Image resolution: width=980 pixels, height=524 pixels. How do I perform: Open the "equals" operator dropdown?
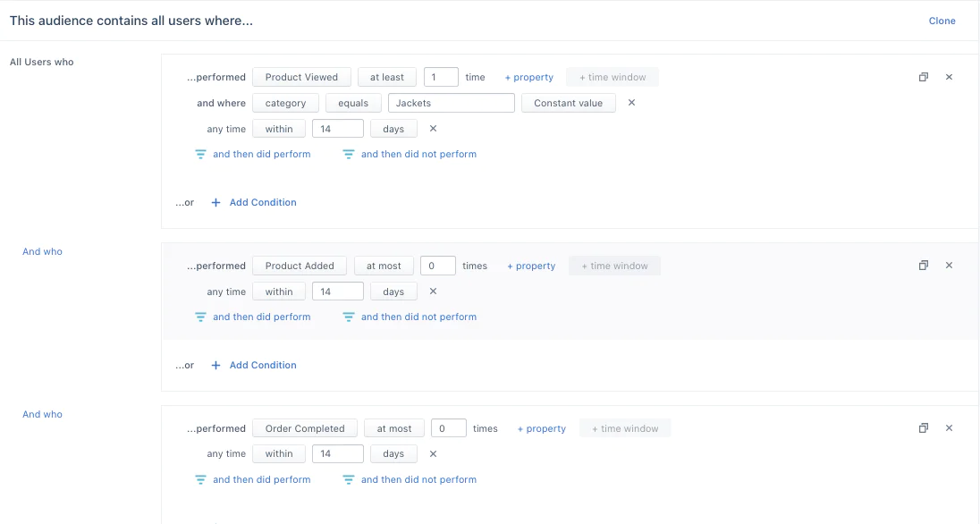pyautogui.click(x=353, y=103)
